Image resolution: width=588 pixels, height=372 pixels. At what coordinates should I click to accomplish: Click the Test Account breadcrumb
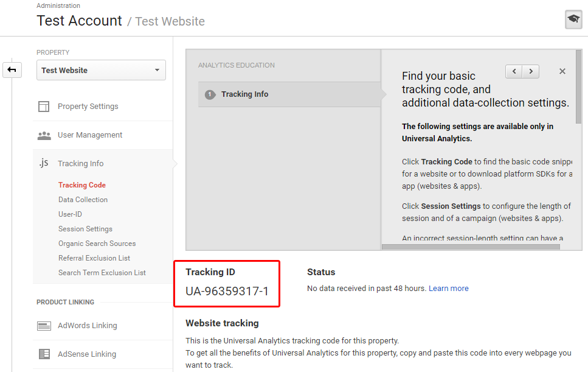tap(80, 21)
